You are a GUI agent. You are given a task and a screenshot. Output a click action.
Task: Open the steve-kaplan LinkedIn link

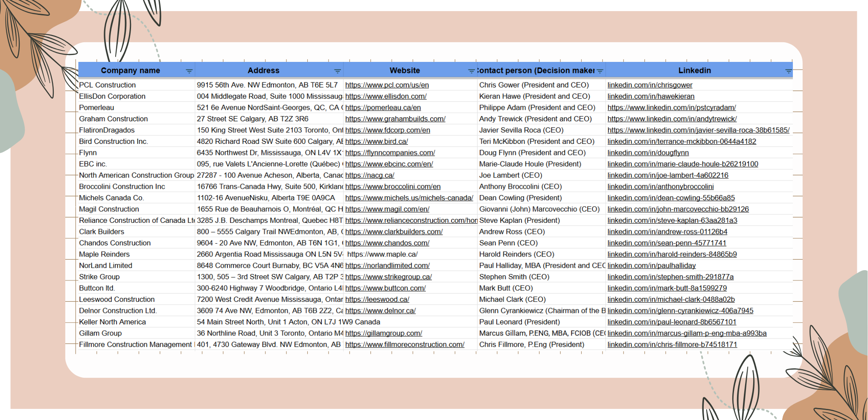tap(673, 220)
